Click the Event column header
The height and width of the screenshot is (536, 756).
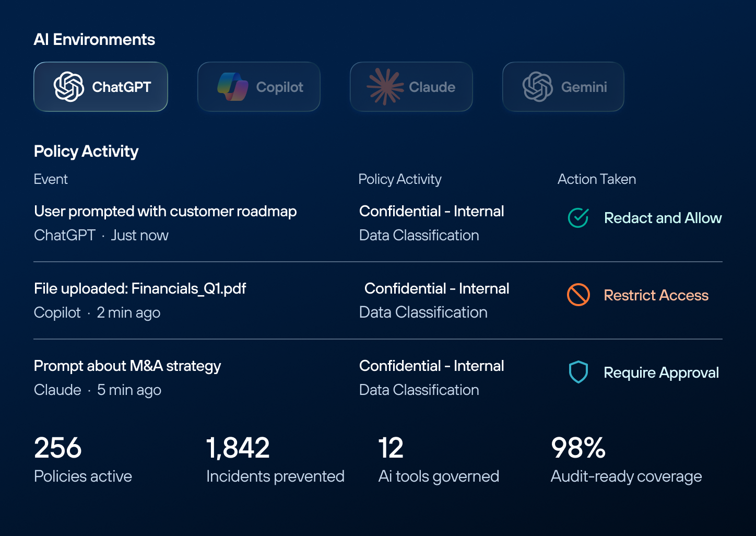point(51,179)
